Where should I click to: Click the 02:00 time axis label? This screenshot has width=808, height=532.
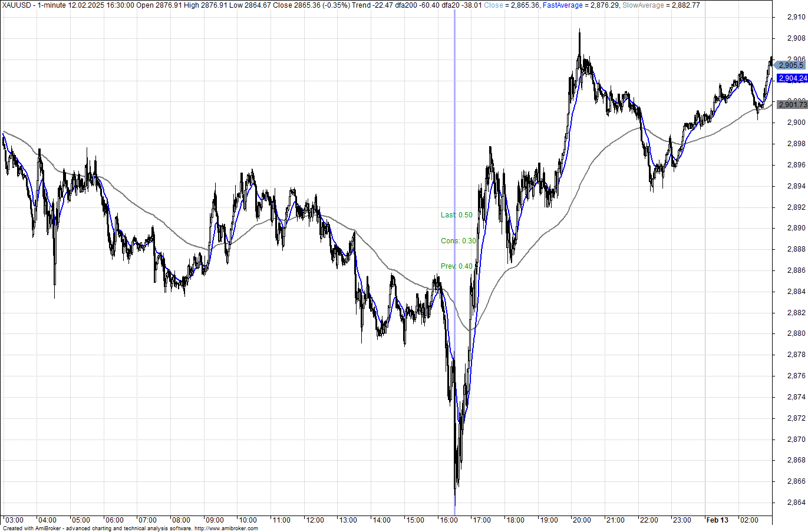point(749,520)
